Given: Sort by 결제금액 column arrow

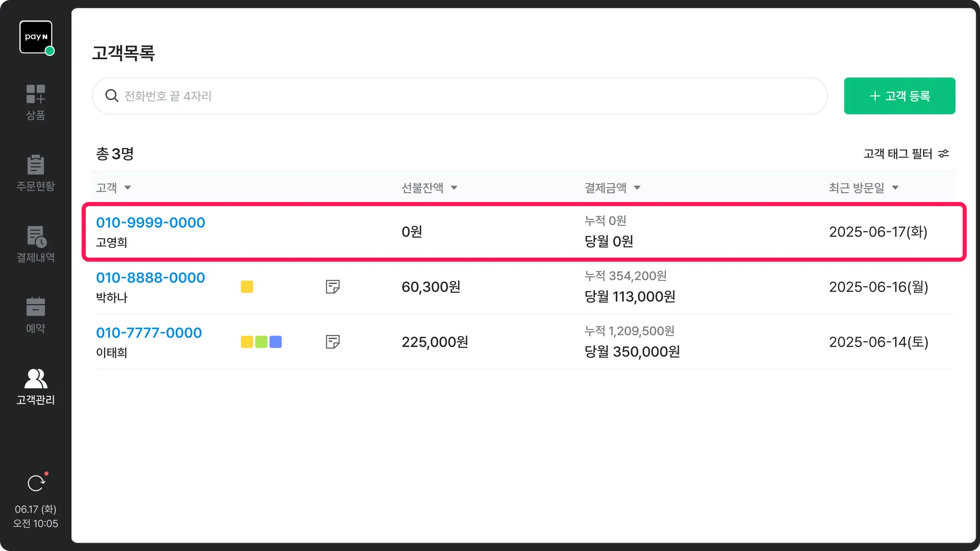Looking at the screenshot, I should (637, 187).
